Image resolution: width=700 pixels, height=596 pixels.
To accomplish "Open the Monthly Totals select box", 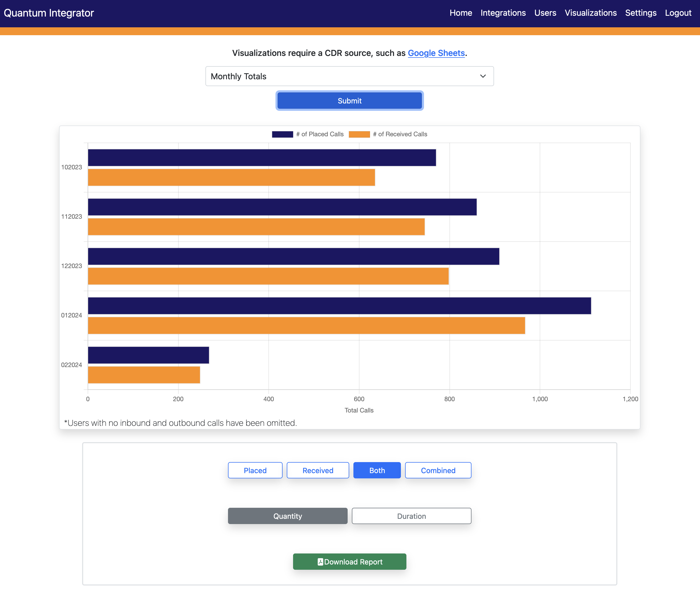I will pyautogui.click(x=349, y=76).
